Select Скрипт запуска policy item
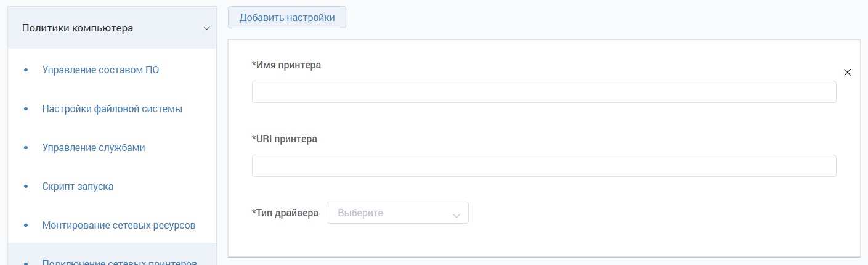 point(78,186)
